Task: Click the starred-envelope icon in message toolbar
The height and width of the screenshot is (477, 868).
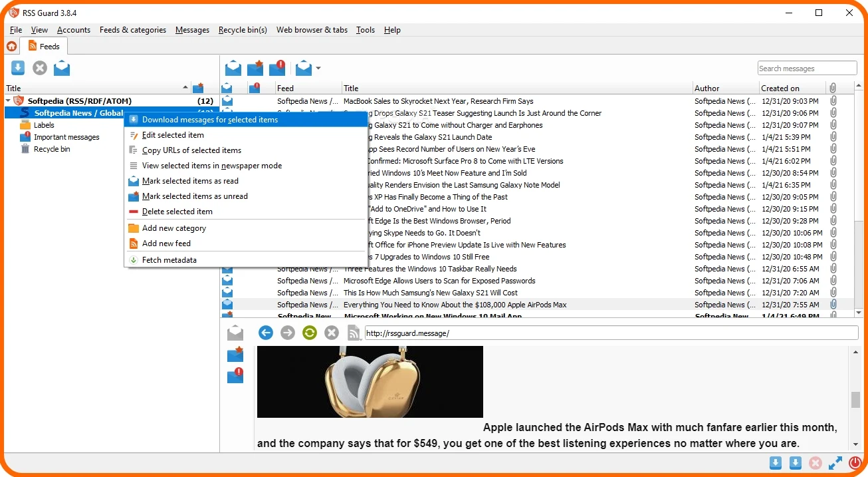Action: 255,68
